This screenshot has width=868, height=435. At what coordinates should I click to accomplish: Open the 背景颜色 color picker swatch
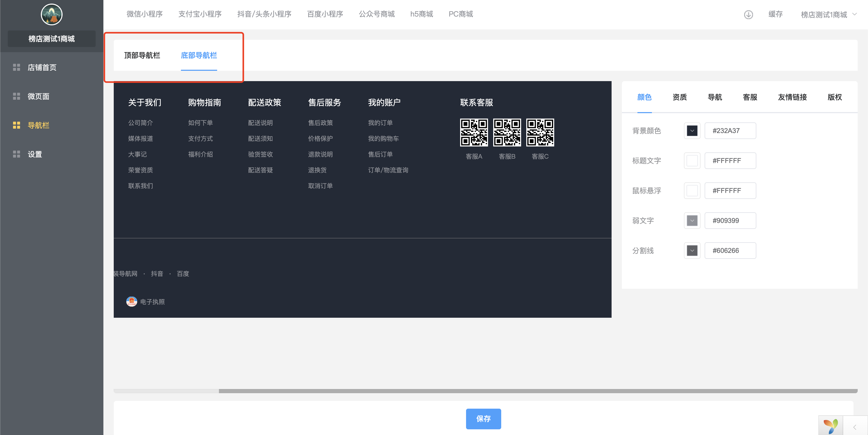click(x=692, y=131)
